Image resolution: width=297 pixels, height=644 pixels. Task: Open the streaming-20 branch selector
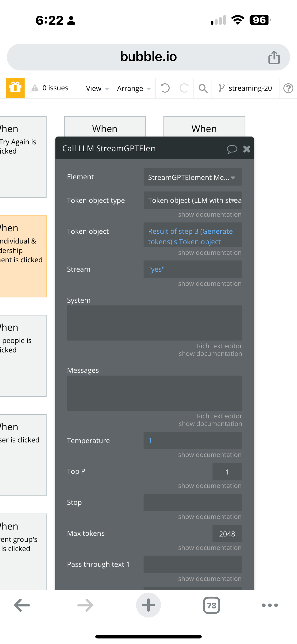pos(245,88)
